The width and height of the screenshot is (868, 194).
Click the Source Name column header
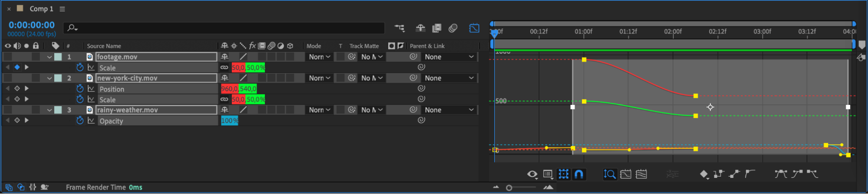click(x=104, y=46)
